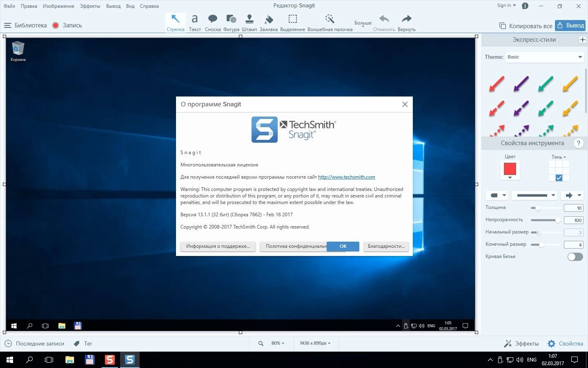Open the techsmith.com link

click(346, 177)
